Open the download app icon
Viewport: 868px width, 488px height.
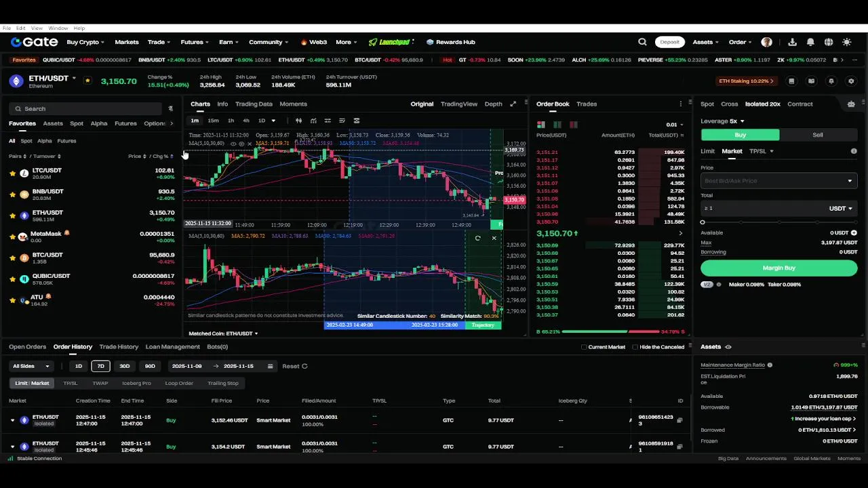[793, 42]
